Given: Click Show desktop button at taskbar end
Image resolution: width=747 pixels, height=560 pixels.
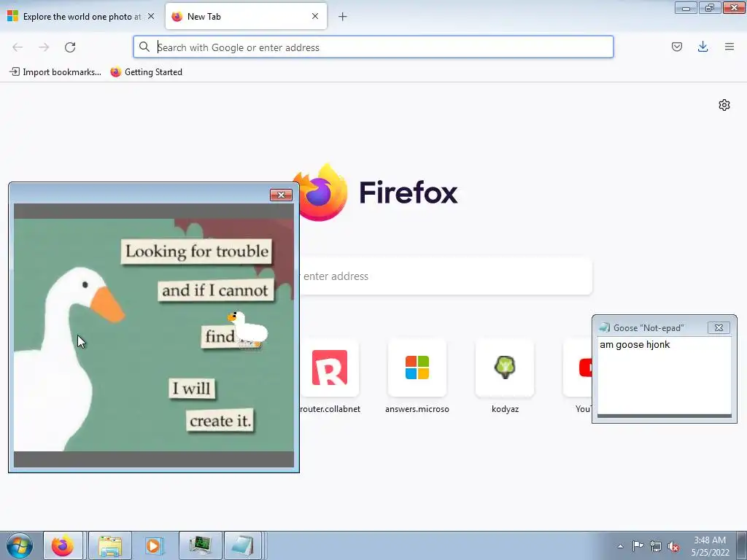Looking at the screenshot, I should pos(741,546).
